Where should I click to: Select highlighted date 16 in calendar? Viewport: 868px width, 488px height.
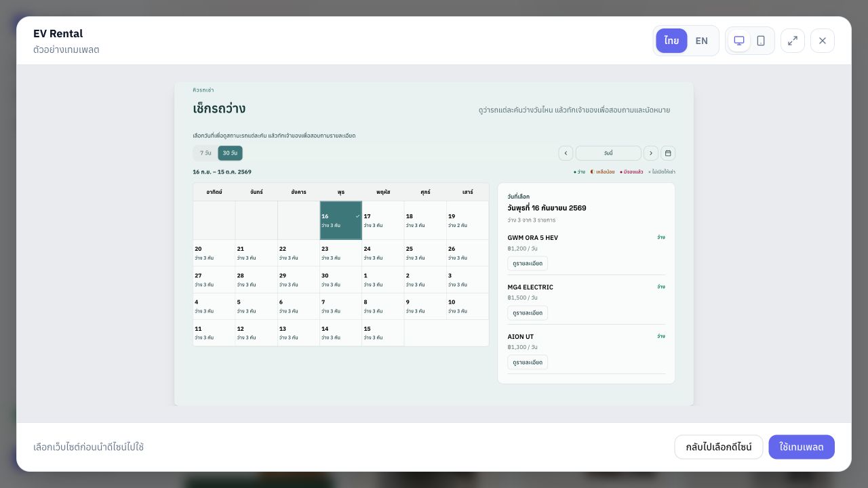341,220
